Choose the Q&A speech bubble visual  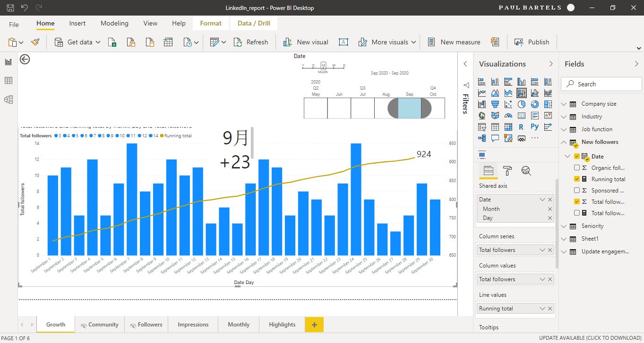point(495,138)
